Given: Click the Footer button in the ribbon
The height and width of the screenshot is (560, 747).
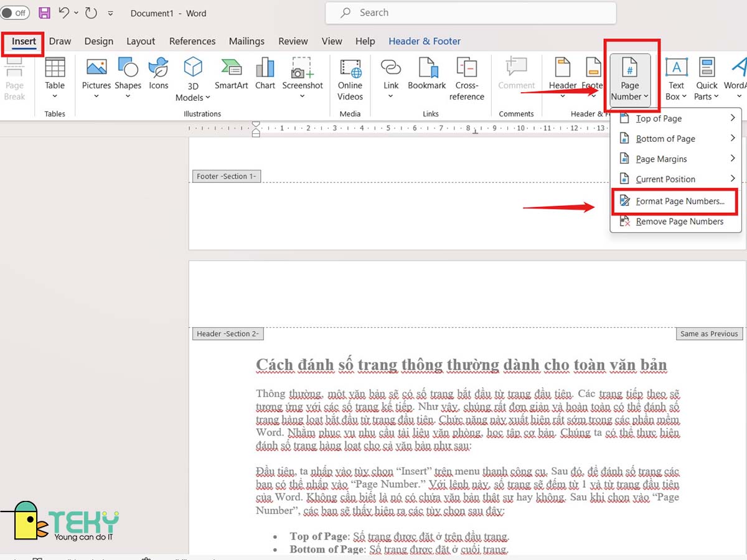Looking at the screenshot, I should click(x=592, y=78).
